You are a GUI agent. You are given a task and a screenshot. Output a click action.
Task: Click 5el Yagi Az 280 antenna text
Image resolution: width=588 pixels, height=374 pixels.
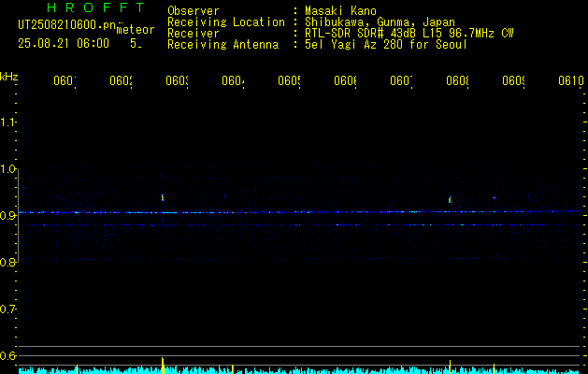point(386,45)
